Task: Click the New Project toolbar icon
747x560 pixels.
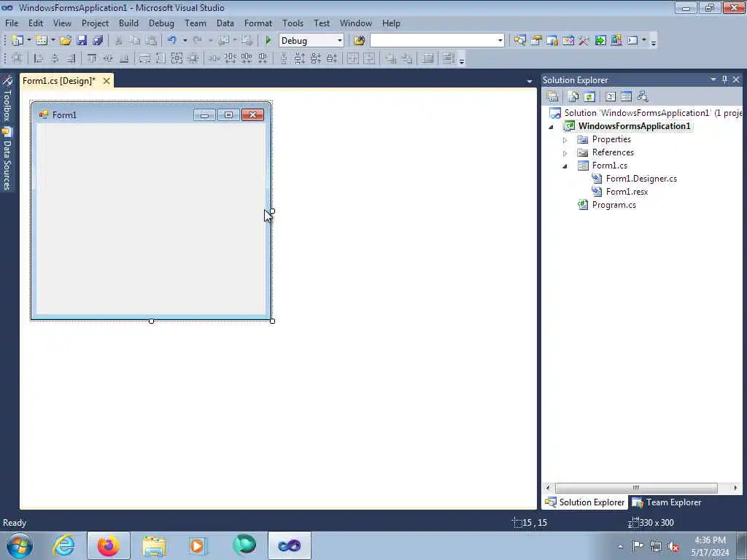Action: [18, 41]
